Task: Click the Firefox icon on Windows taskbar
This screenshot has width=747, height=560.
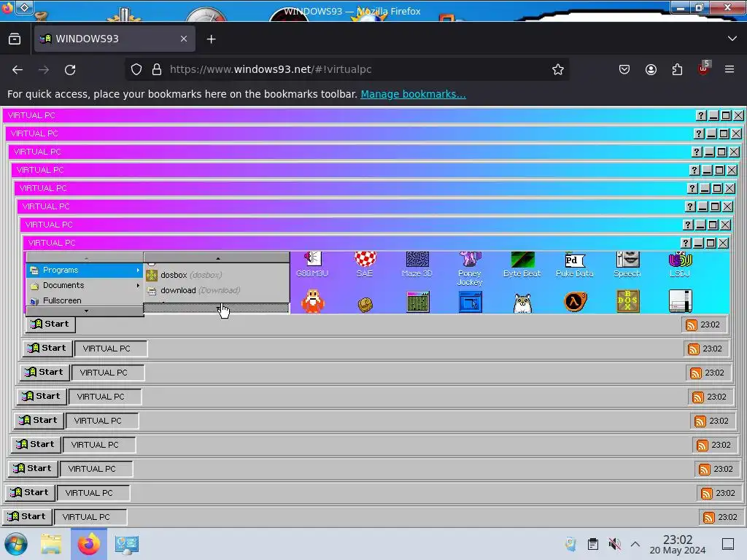Action: [88, 544]
